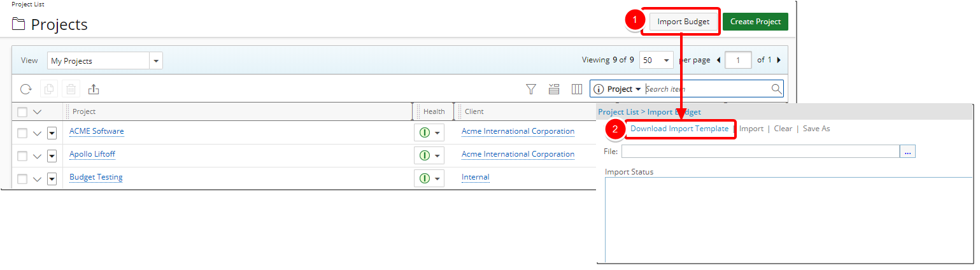Click the export icon in the toolbar
The height and width of the screenshot is (270, 980).
(94, 89)
